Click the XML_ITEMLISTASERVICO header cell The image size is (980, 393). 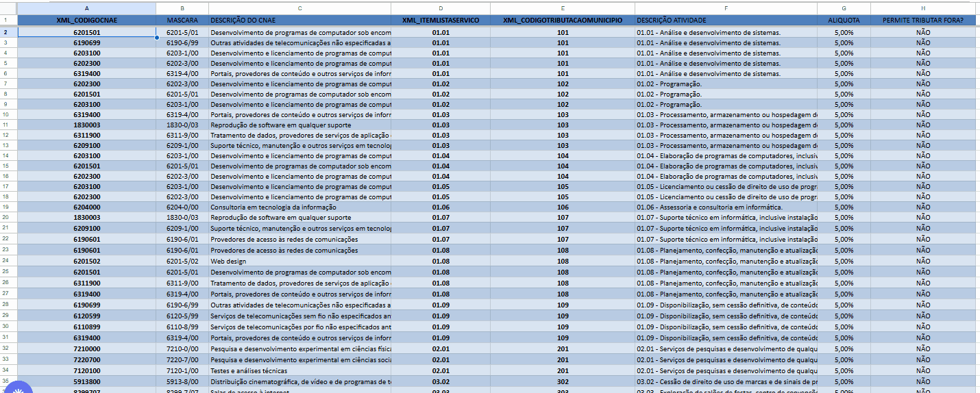pos(440,21)
